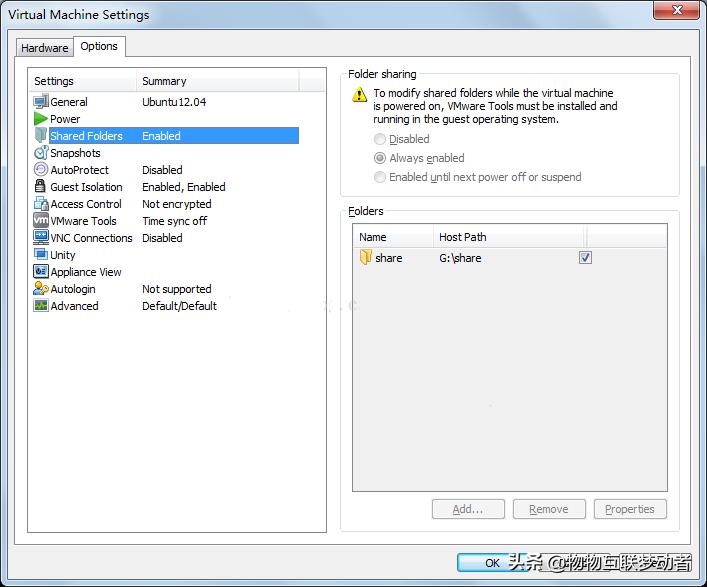Toggle the checkbox for share folder
The image size is (707, 587).
pyautogui.click(x=585, y=257)
